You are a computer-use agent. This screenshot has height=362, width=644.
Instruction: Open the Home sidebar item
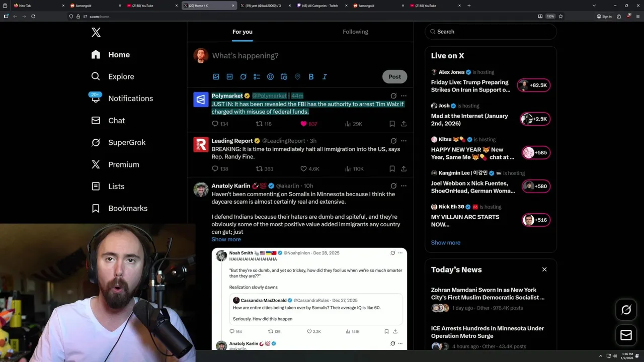pyautogui.click(x=111, y=55)
